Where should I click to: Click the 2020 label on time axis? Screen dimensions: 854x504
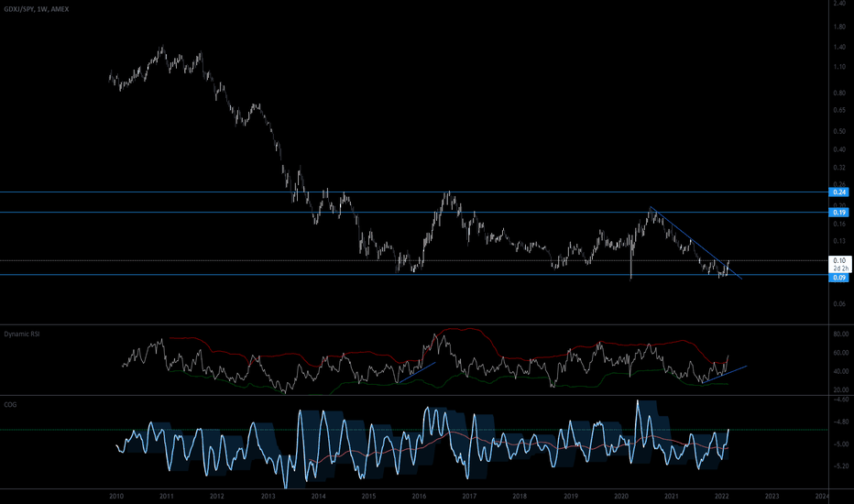[x=621, y=497]
